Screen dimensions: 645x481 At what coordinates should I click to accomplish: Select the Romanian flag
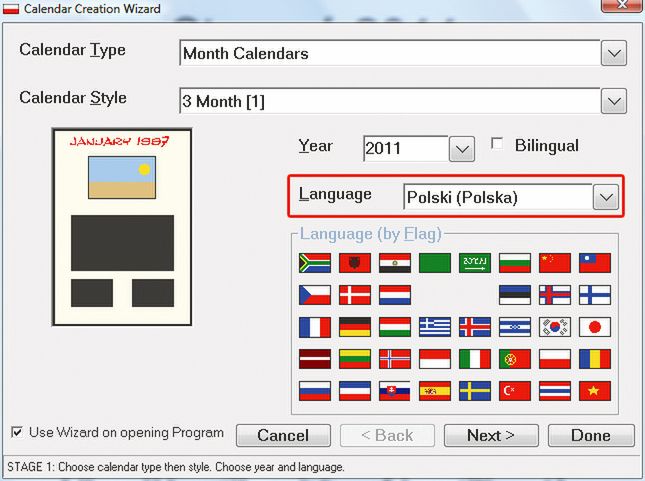point(595,359)
